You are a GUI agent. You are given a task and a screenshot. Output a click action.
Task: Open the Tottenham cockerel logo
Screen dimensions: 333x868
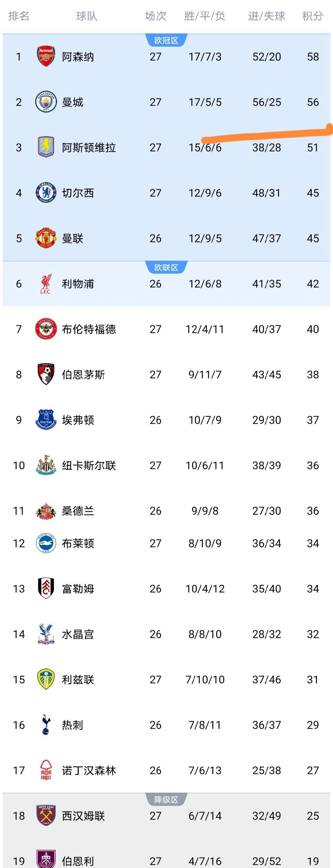pyautogui.click(x=46, y=725)
